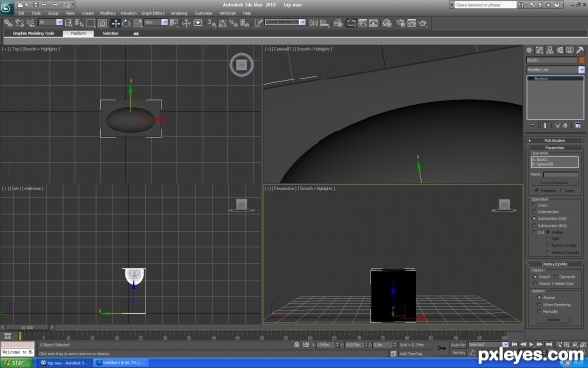
Task: Click the Update button
Action: 553,320
